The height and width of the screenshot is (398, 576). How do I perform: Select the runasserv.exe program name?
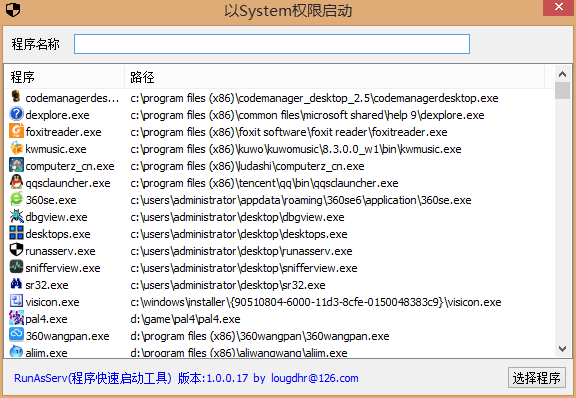tap(60, 251)
